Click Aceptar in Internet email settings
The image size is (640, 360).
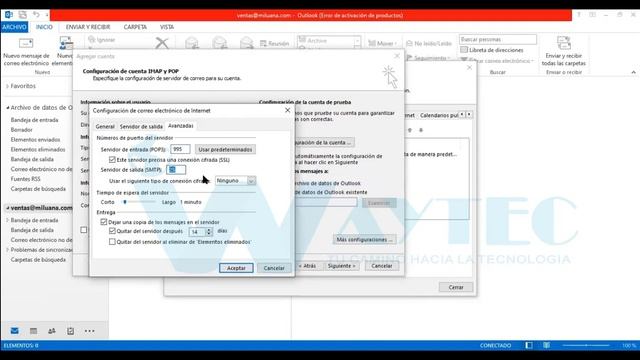pos(236,268)
